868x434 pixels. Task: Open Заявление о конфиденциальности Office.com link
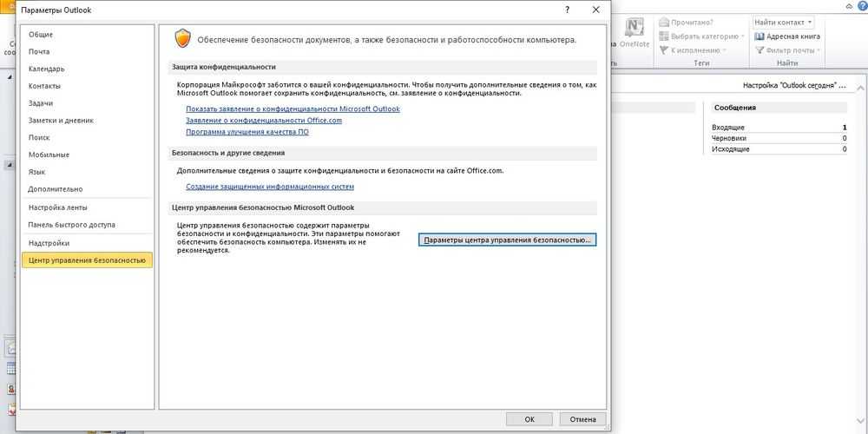point(264,121)
